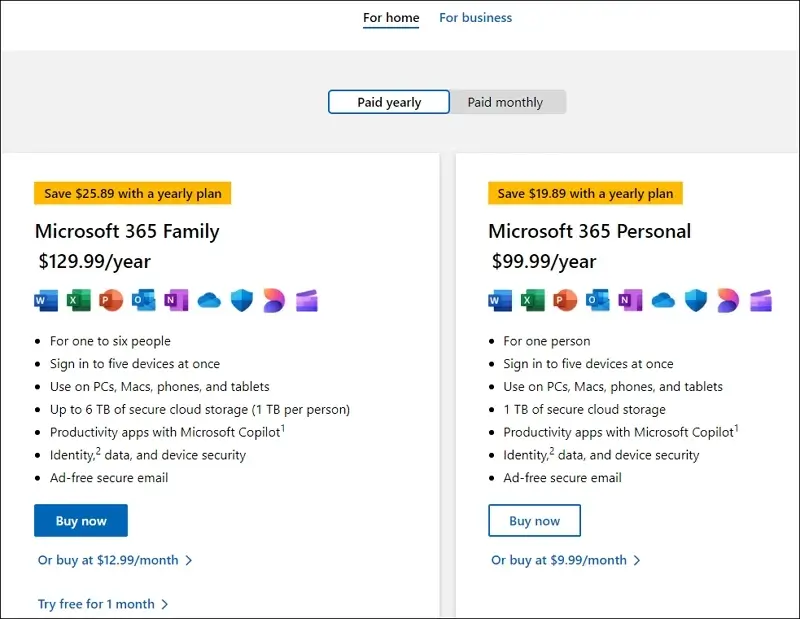Buy now the Microsoft 365 Personal plan
800x619 pixels.
coord(534,521)
